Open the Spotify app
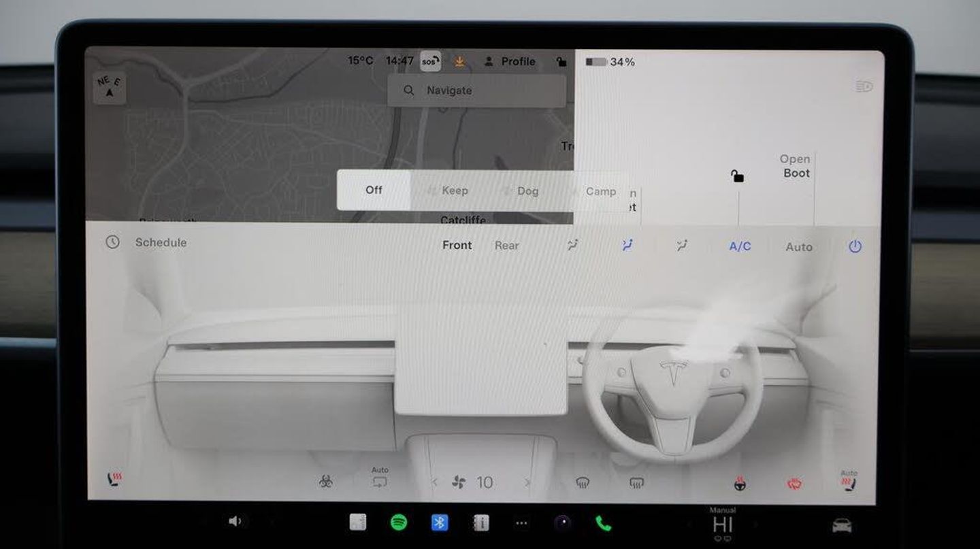This screenshot has width=980, height=549. click(x=399, y=522)
